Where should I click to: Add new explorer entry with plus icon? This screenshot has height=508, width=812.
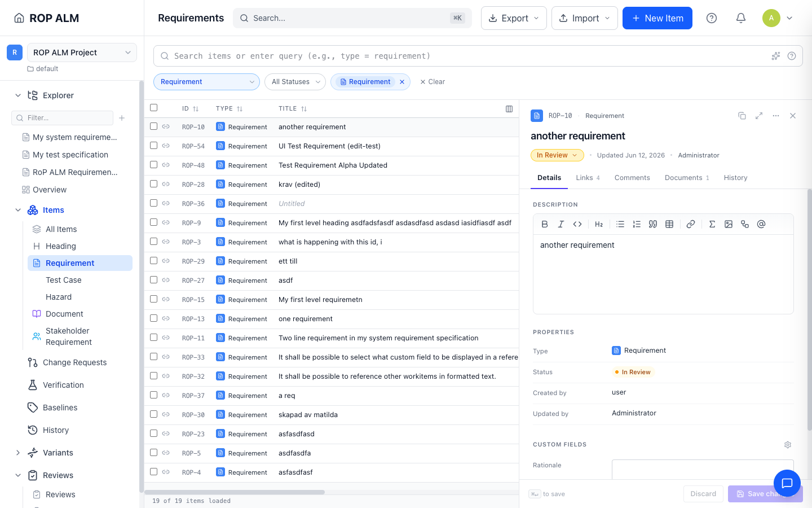click(x=122, y=118)
